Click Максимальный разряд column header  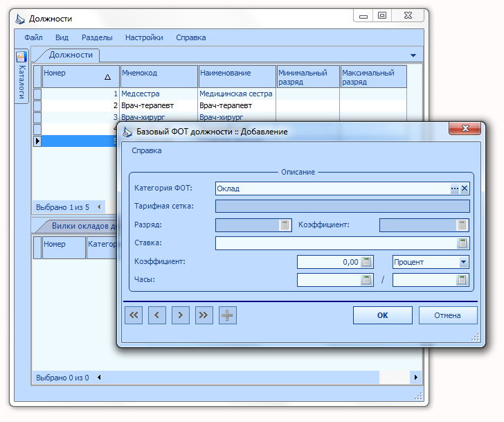374,76
